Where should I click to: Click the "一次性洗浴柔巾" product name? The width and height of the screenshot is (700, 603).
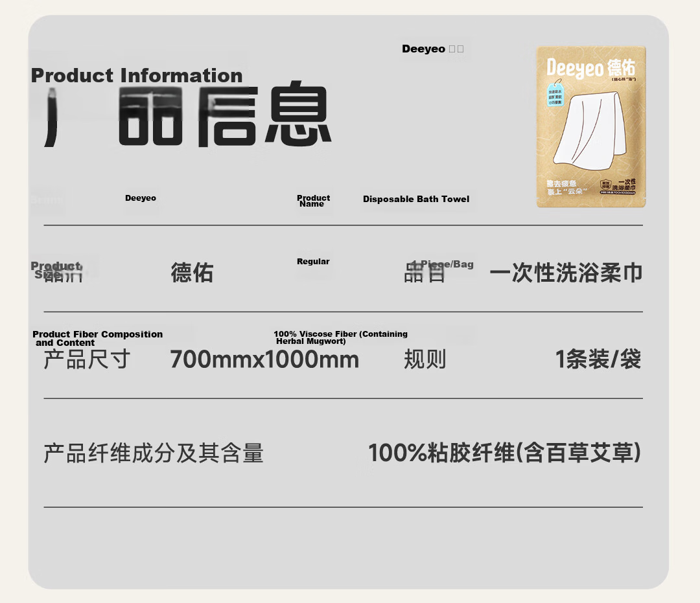pos(566,273)
